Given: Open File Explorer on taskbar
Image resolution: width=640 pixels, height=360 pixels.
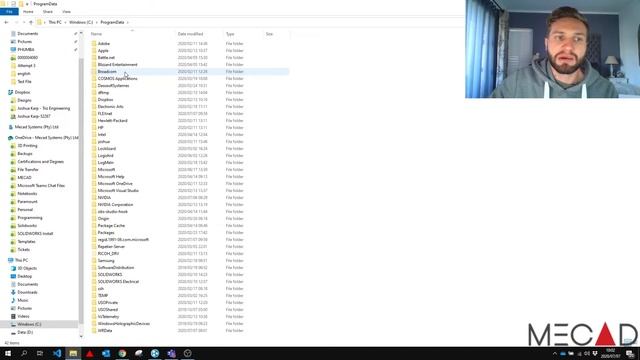Looking at the screenshot, I should point(73,353).
